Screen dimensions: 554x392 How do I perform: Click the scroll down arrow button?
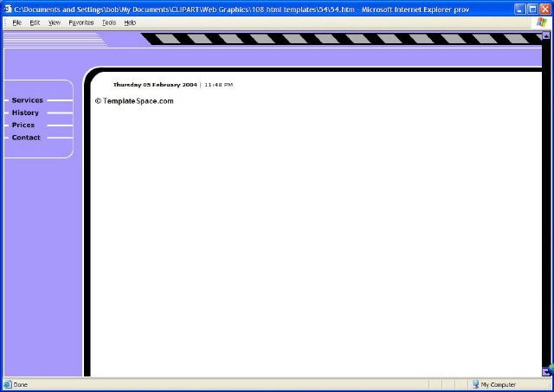(545, 371)
